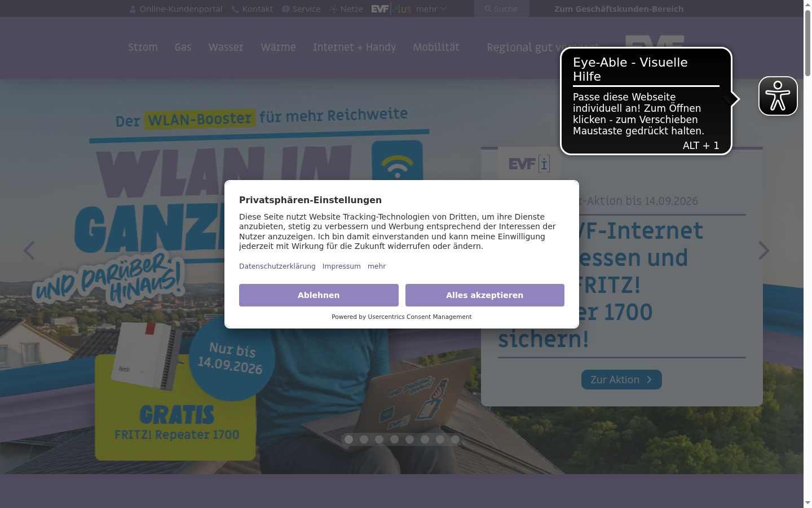Click 'mehr' link in privacy dialog
The height and width of the screenshot is (508, 812).
click(x=377, y=266)
